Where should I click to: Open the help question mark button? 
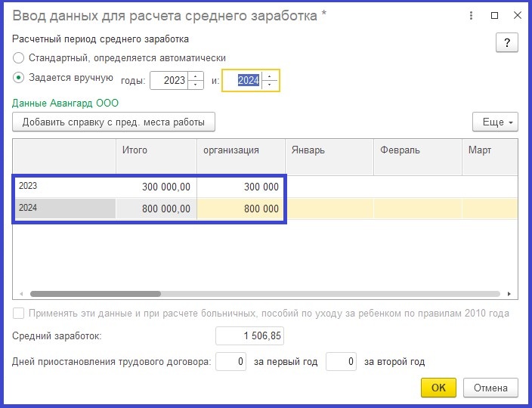pos(506,43)
